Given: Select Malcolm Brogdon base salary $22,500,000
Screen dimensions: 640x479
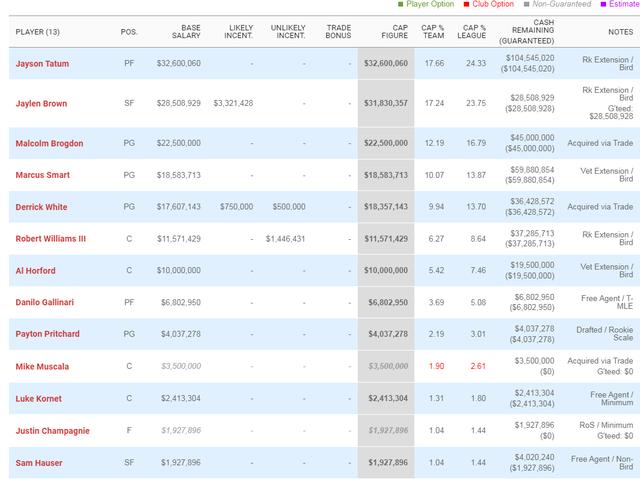Looking at the screenshot, I should [x=179, y=143].
